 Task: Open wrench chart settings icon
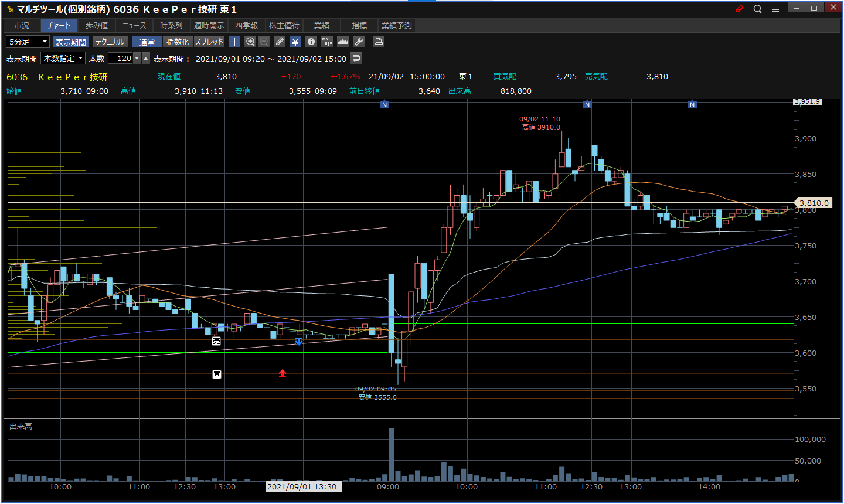click(359, 42)
